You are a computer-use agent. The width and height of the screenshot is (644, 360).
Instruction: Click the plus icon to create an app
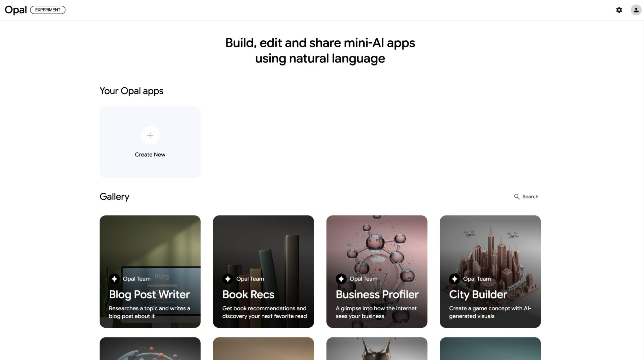click(150, 135)
